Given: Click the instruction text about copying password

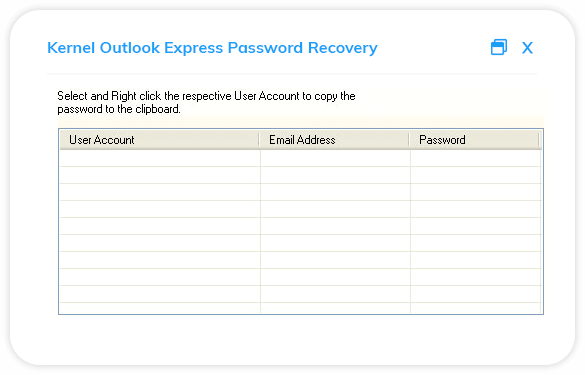Looking at the screenshot, I should pyautogui.click(x=206, y=102).
